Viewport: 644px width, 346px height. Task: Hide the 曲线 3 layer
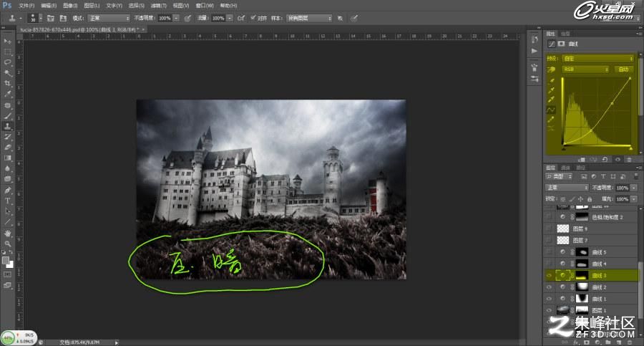point(549,275)
